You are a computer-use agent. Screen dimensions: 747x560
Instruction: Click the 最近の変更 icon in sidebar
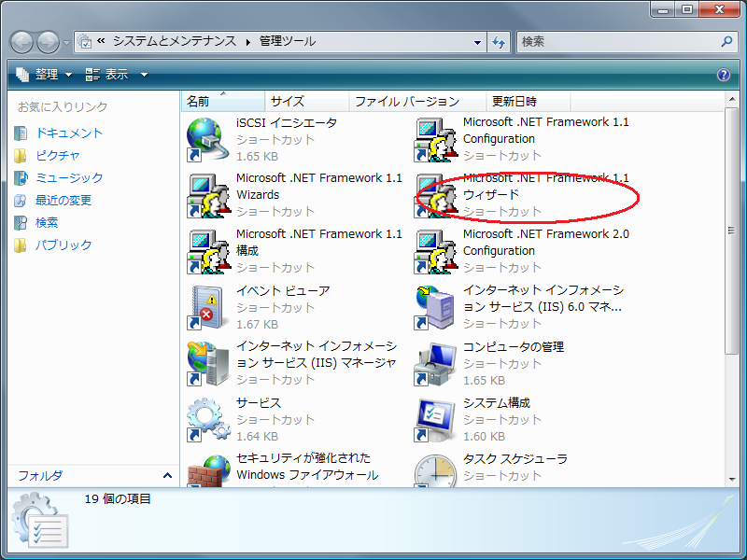[x=20, y=201]
